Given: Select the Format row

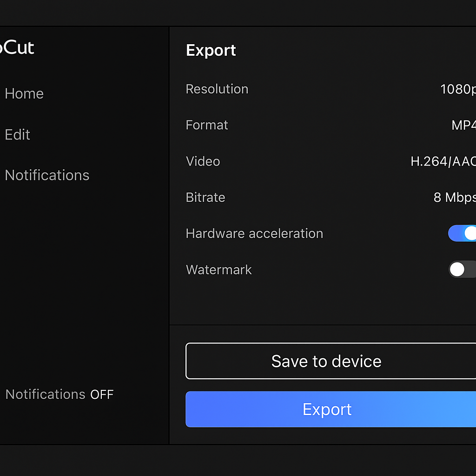Looking at the screenshot, I should (x=207, y=125).
